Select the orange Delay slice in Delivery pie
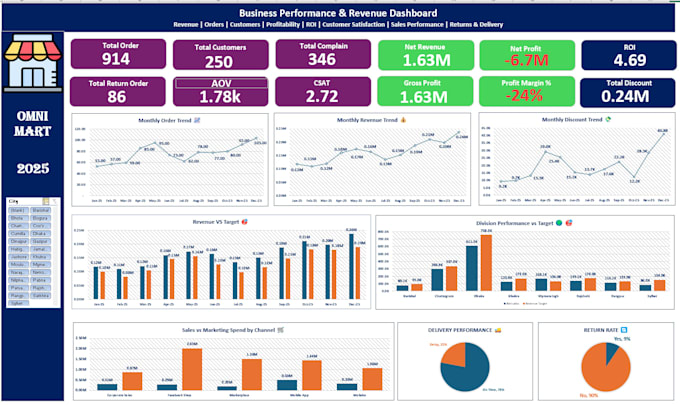Viewport: 680px width, 405px height. [455, 356]
